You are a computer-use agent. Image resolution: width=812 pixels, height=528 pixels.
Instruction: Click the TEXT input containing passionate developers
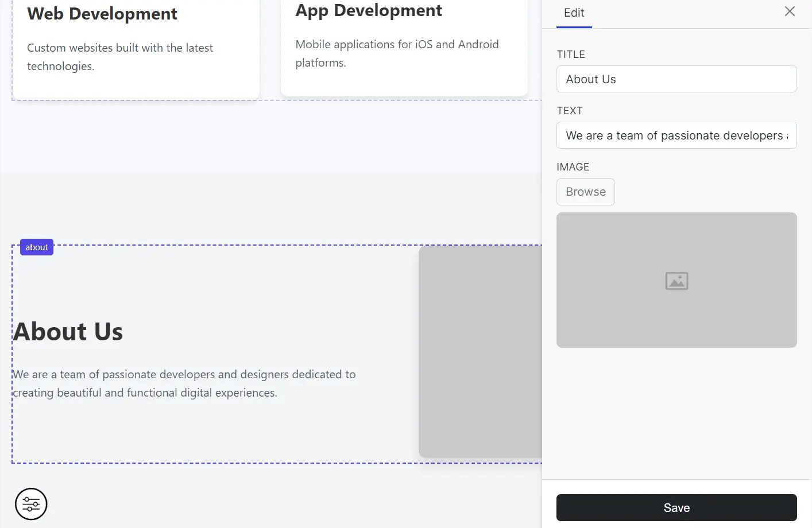pos(676,135)
